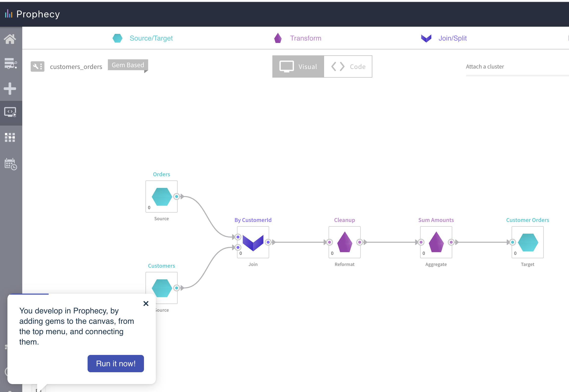This screenshot has height=392, width=569.
Task: Close the tutorial tooltip popup
Action: tap(146, 304)
